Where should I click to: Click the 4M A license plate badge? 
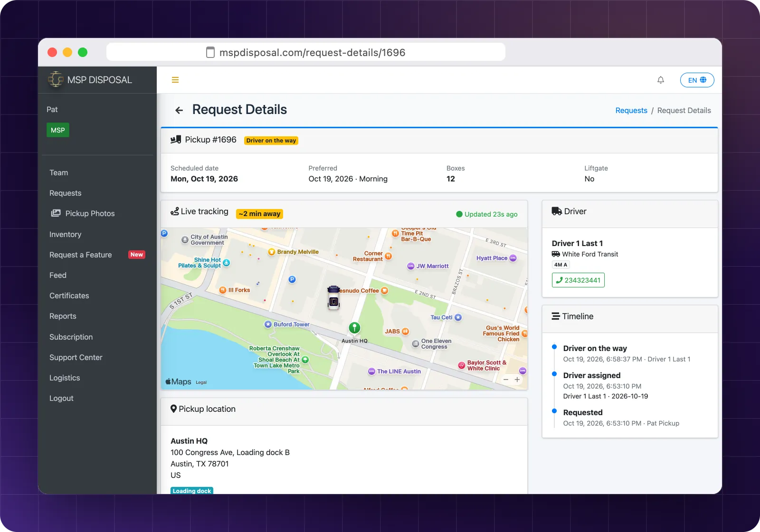click(x=560, y=265)
